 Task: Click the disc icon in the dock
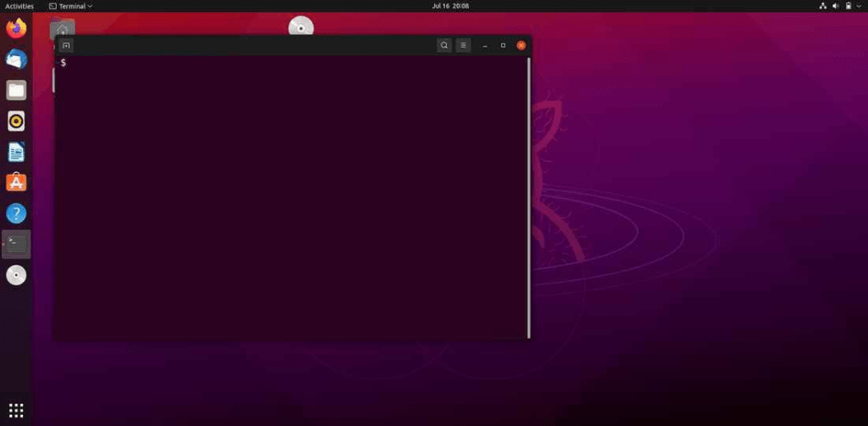(x=16, y=275)
